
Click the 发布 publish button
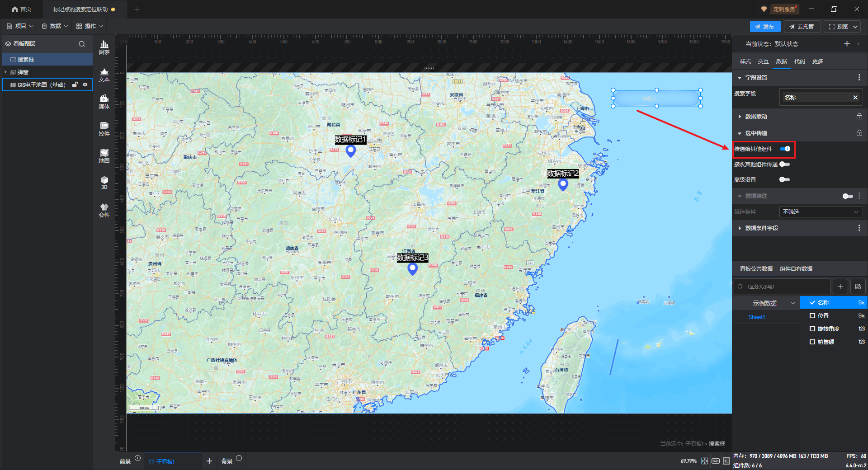(x=764, y=27)
